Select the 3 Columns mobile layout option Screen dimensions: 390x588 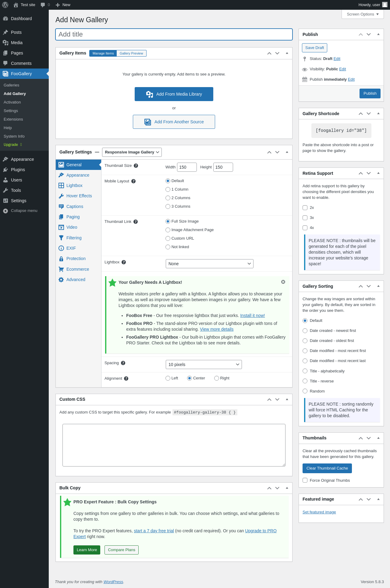click(168, 206)
